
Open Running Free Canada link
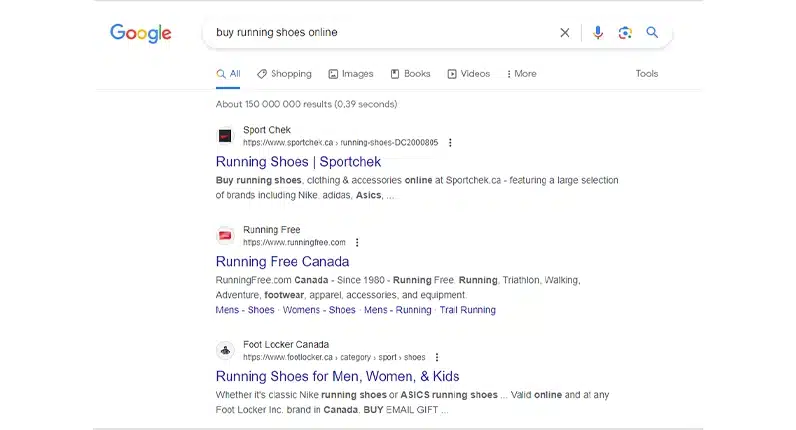click(282, 262)
